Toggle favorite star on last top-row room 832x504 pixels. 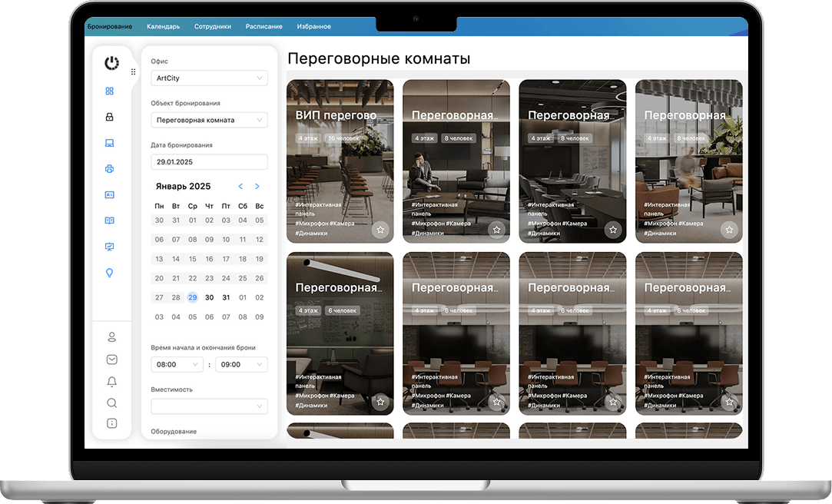(729, 230)
